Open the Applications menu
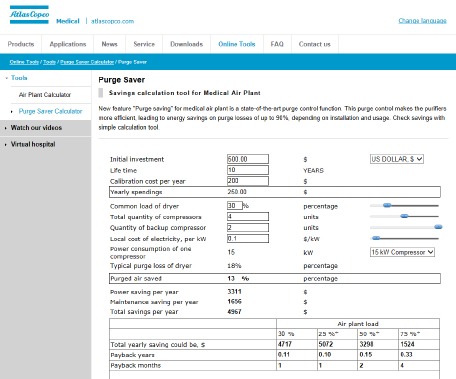This screenshot has width=456, height=379. [68, 44]
